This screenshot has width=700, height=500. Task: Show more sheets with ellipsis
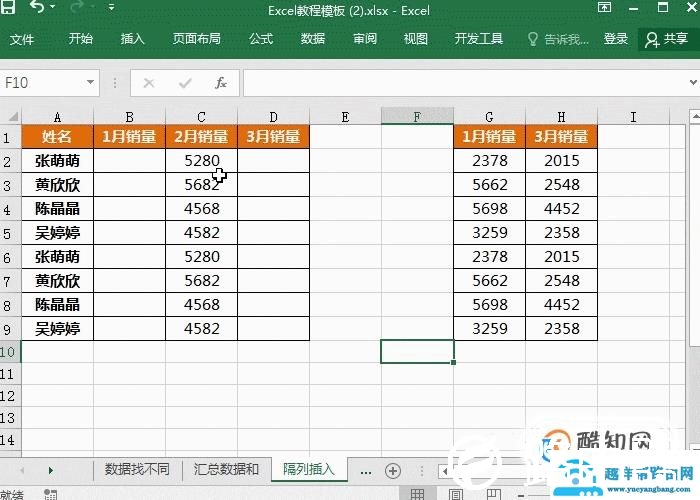[366, 471]
